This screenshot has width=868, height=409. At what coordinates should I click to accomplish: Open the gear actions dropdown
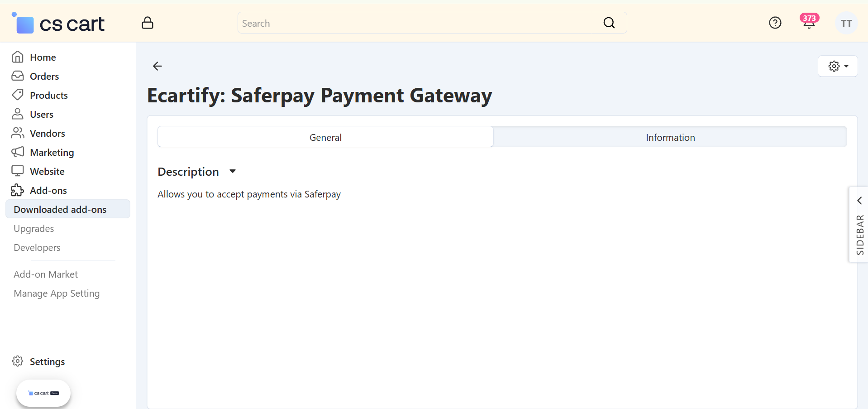838,66
